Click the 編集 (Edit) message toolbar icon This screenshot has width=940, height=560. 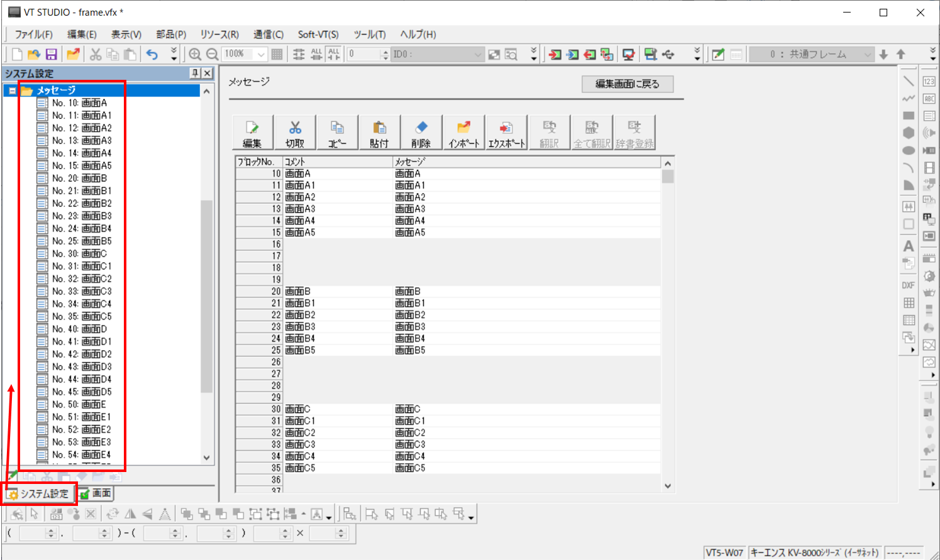pos(253,133)
